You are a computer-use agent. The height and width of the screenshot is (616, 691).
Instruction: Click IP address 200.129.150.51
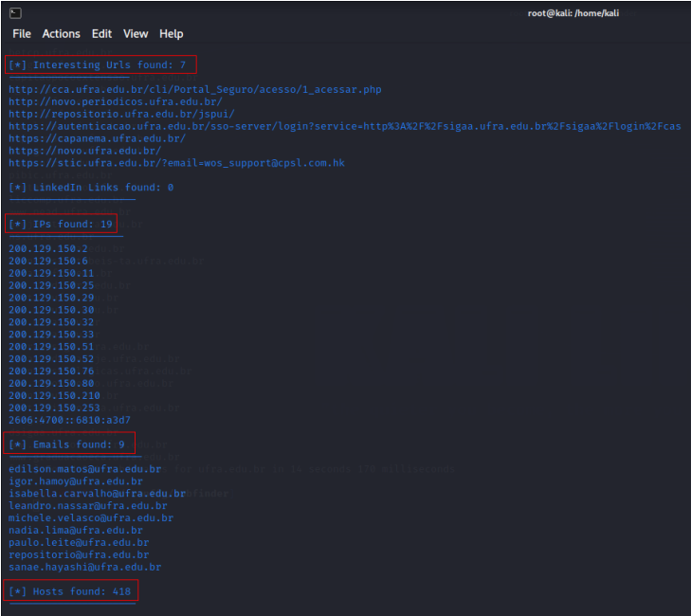coord(51,347)
